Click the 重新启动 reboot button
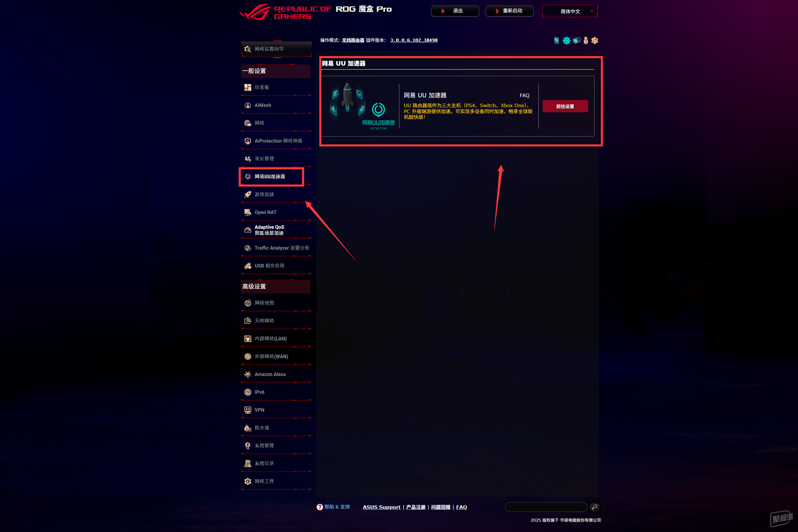The image size is (798, 532). (510, 11)
